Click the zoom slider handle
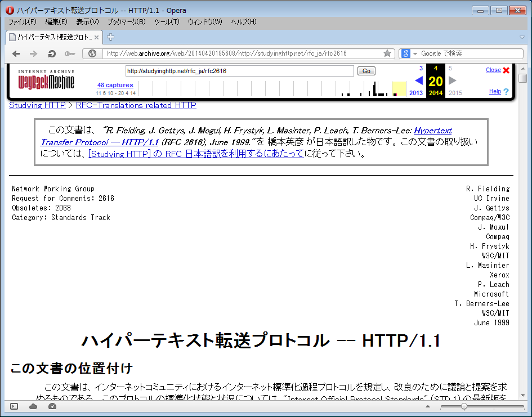The image size is (532, 417). [x=464, y=406]
